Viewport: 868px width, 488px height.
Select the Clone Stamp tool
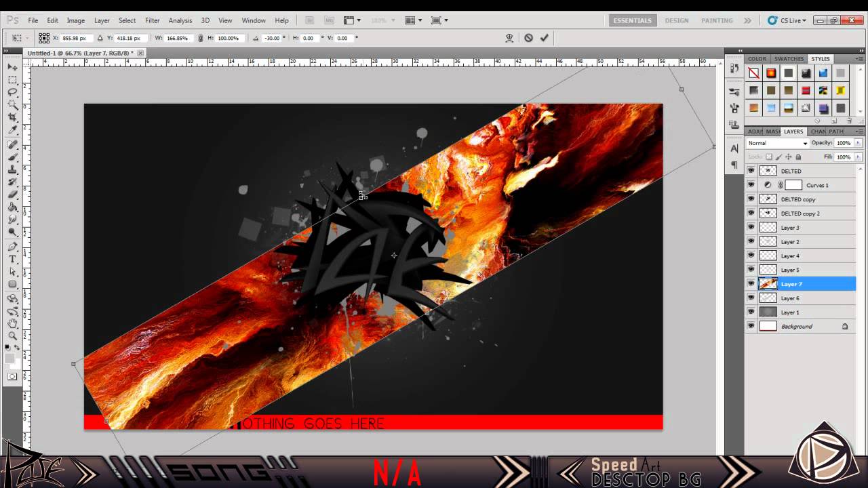(12, 169)
